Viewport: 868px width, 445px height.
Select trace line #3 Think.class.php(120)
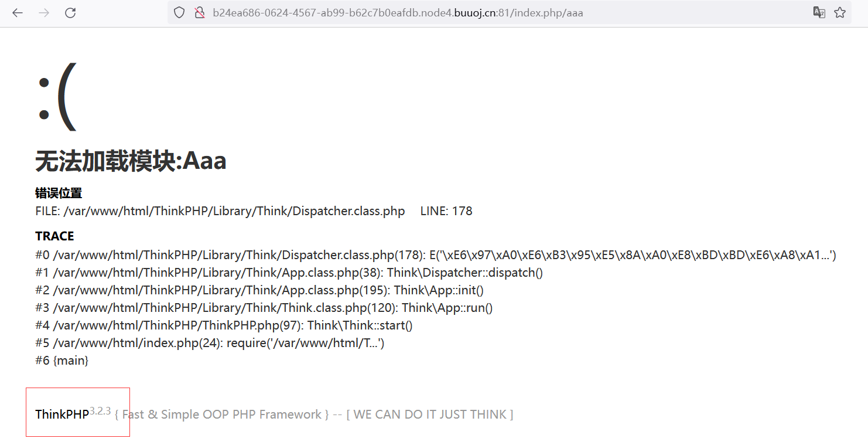click(x=264, y=308)
